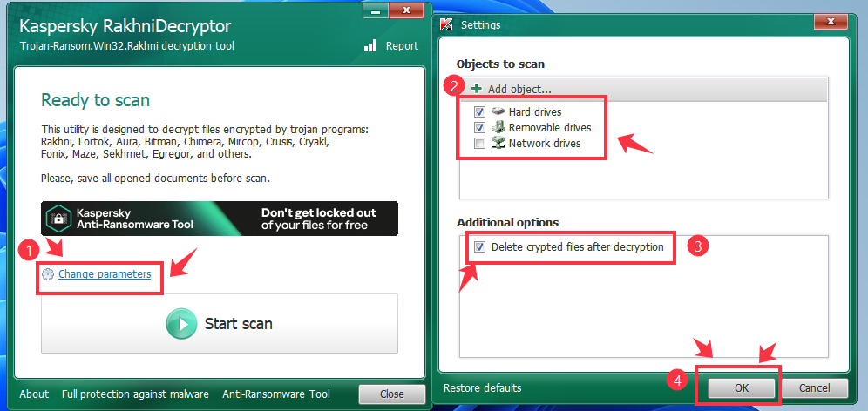Open the Change parameters link
The width and height of the screenshot is (868, 411).
point(105,273)
